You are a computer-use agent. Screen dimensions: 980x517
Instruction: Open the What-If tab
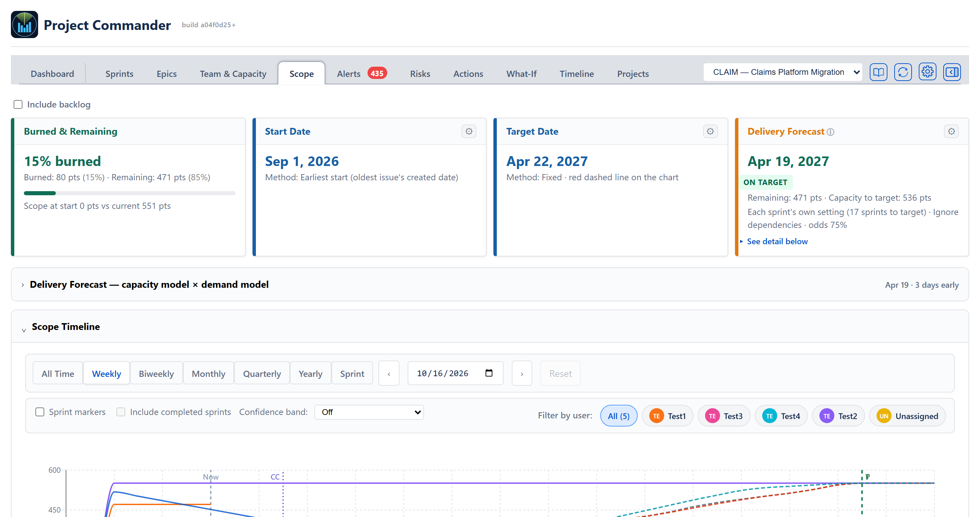coord(521,74)
